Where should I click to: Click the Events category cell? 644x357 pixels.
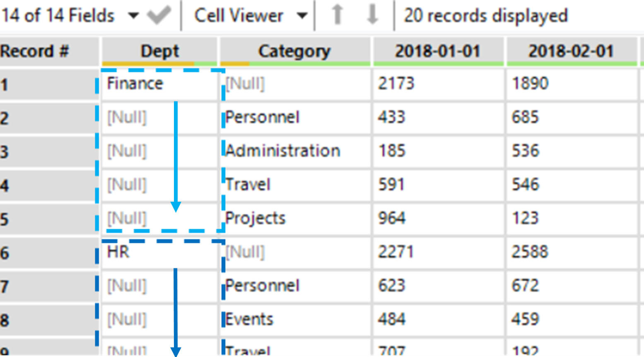249,319
